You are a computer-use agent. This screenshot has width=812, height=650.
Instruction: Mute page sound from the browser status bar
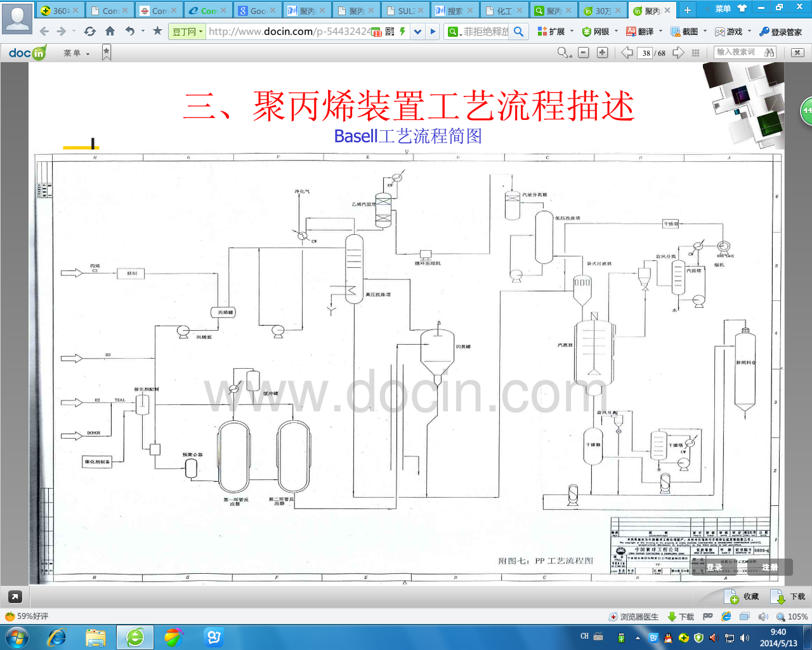point(763,616)
